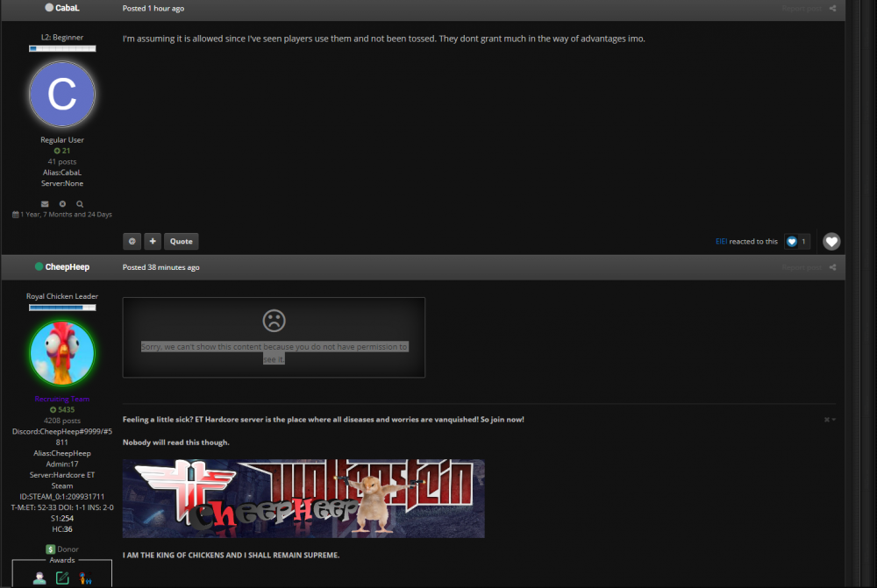Click the plus multiquote button in CabaL's post
This screenshot has width=877, height=588.
click(153, 242)
